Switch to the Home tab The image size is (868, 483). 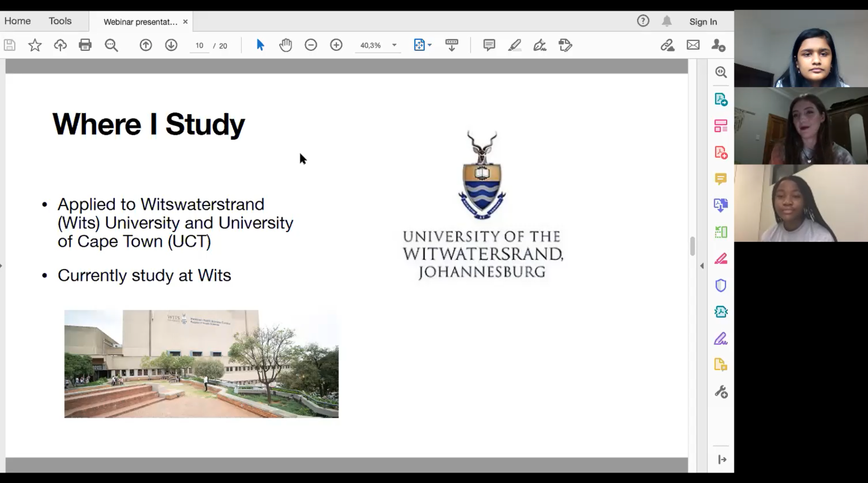coord(17,21)
